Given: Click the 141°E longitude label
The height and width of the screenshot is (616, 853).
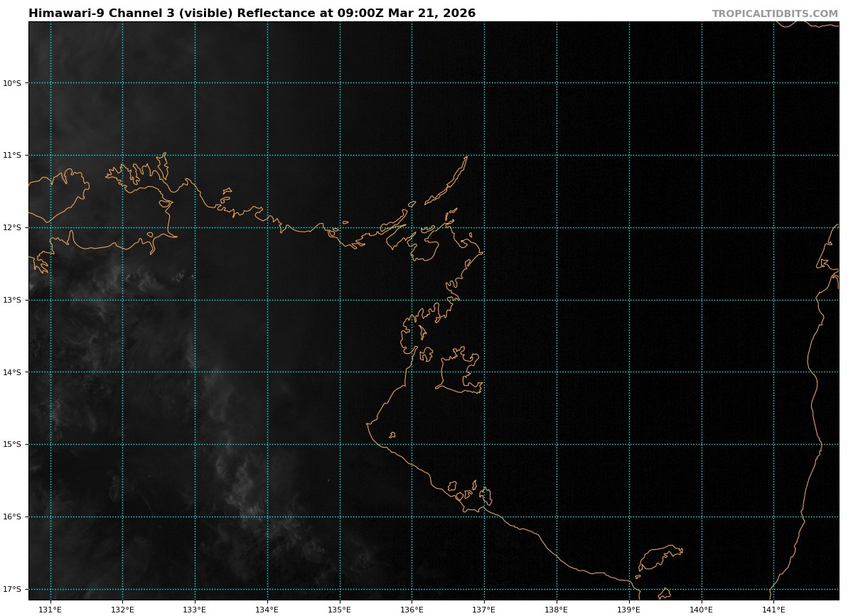Looking at the screenshot, I should point(773,609).
